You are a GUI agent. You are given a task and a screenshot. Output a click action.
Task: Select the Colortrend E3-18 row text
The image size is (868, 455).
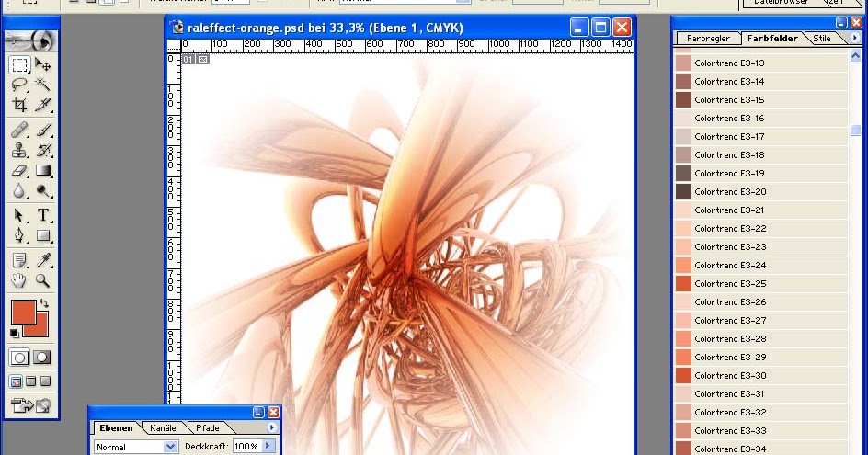(729, 155)
